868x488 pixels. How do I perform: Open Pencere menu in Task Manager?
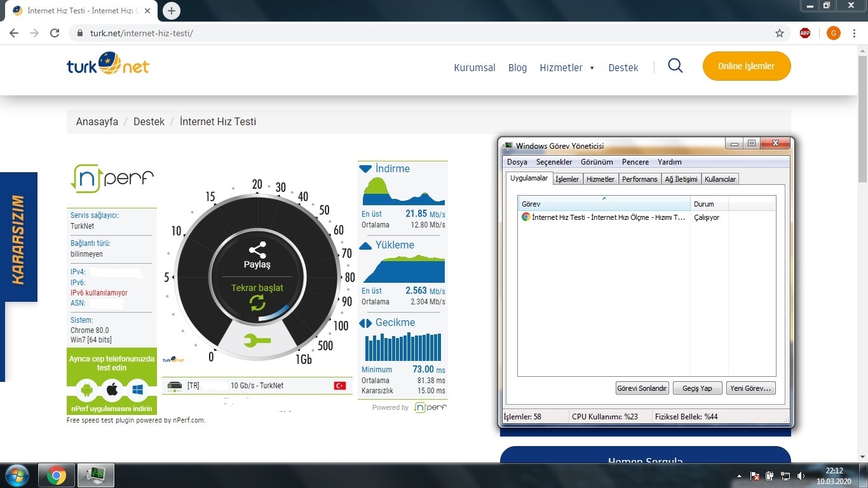(x=635, y=162)
